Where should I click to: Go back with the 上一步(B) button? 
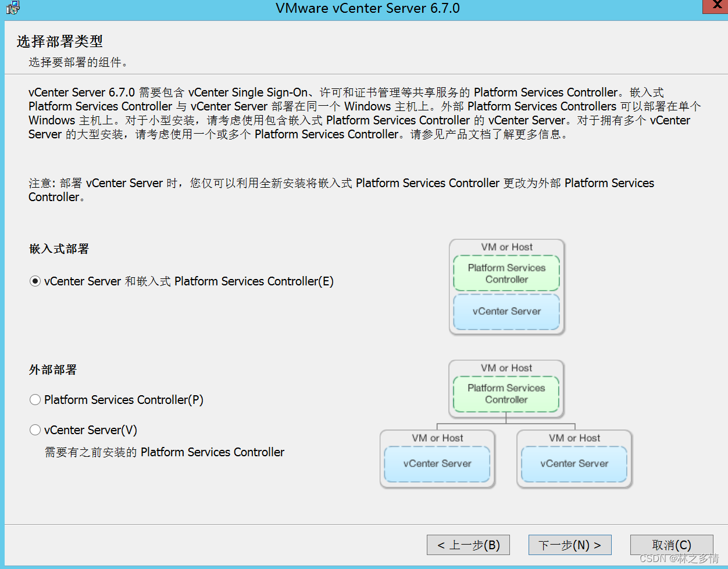tap(468, 545)
